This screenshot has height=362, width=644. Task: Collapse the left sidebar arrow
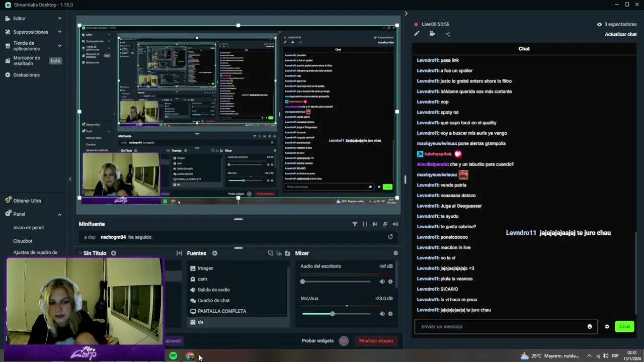70,179
